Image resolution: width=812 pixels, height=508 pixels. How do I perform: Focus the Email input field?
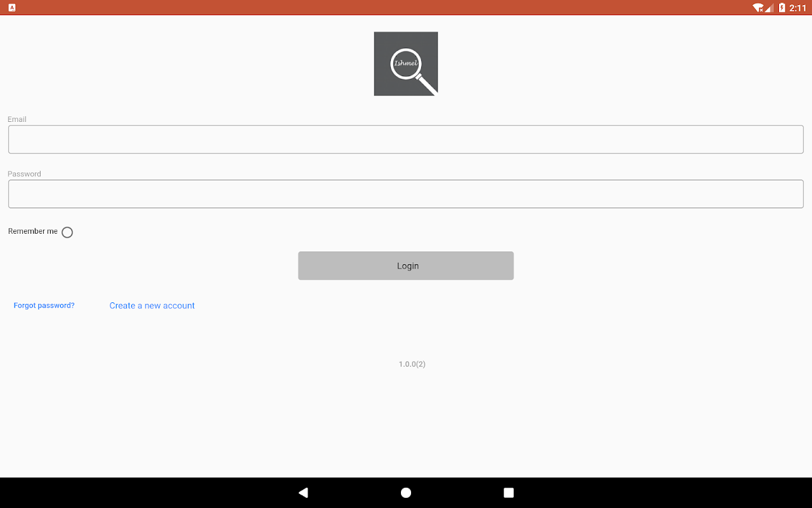(406, 139)
